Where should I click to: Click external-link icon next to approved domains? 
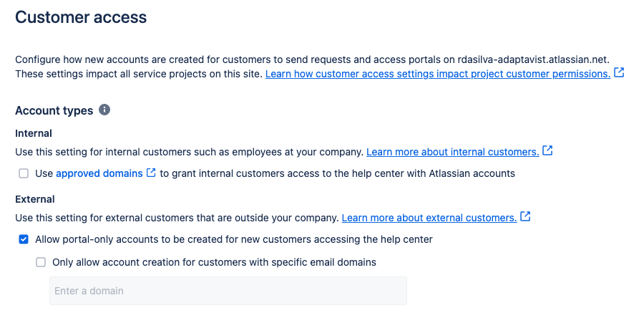(x=151, y=173)
